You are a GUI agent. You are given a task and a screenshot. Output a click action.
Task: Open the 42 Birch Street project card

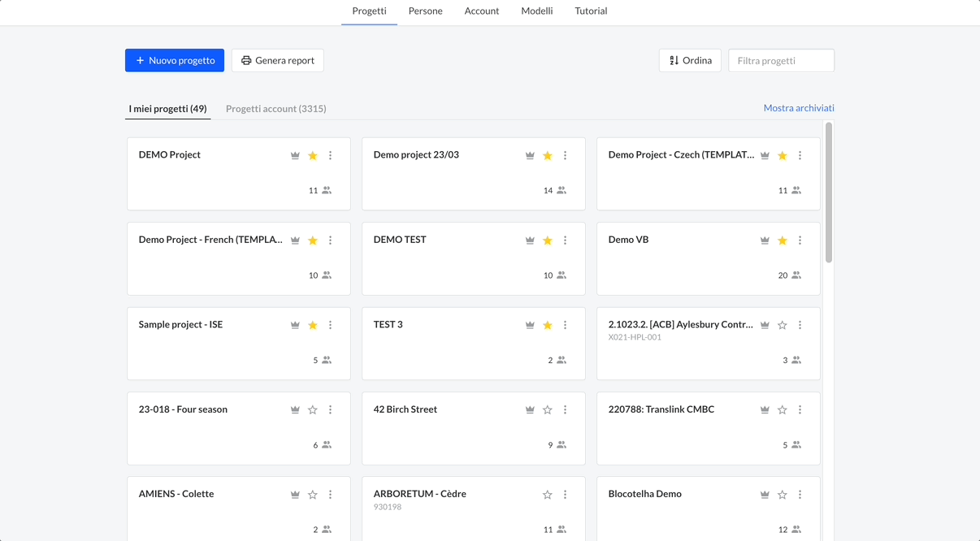click(x=474, y=429)
